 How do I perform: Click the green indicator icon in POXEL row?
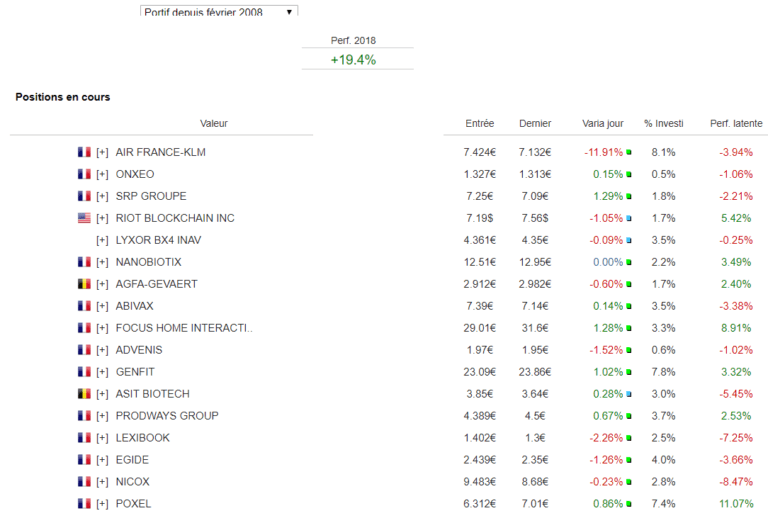629,505
